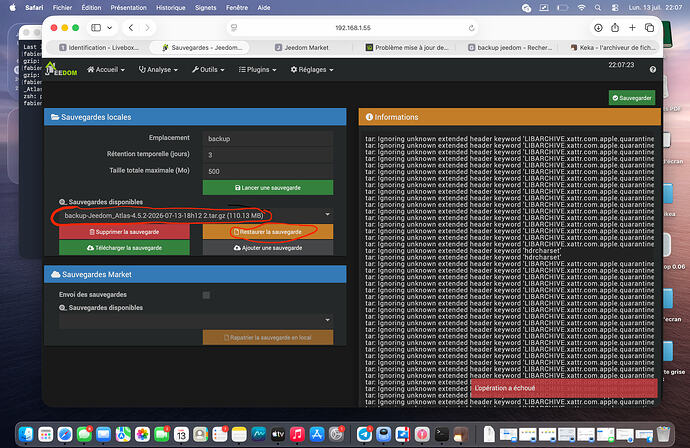Open Safari tab overview icon
This screenshot has width=690, height=448.
click(649, 28)
